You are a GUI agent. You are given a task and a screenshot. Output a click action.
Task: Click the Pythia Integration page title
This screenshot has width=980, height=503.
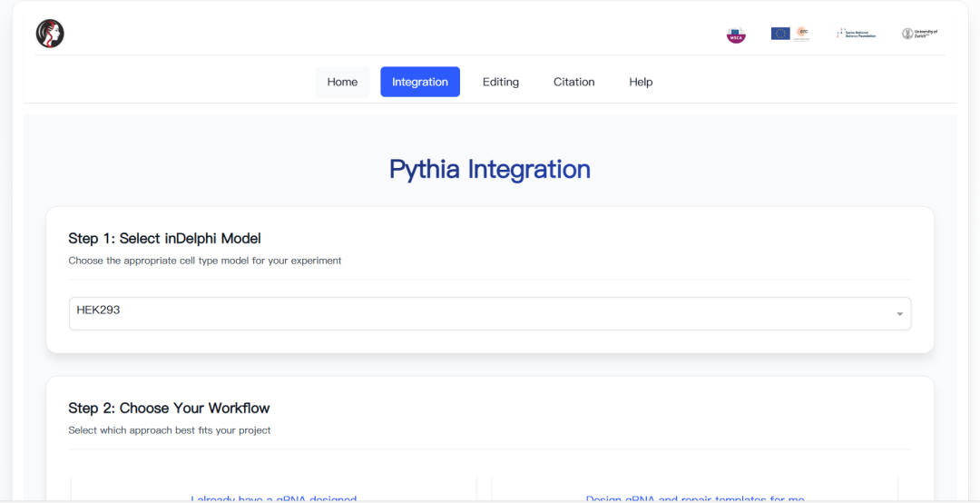[x=490, y=170]
